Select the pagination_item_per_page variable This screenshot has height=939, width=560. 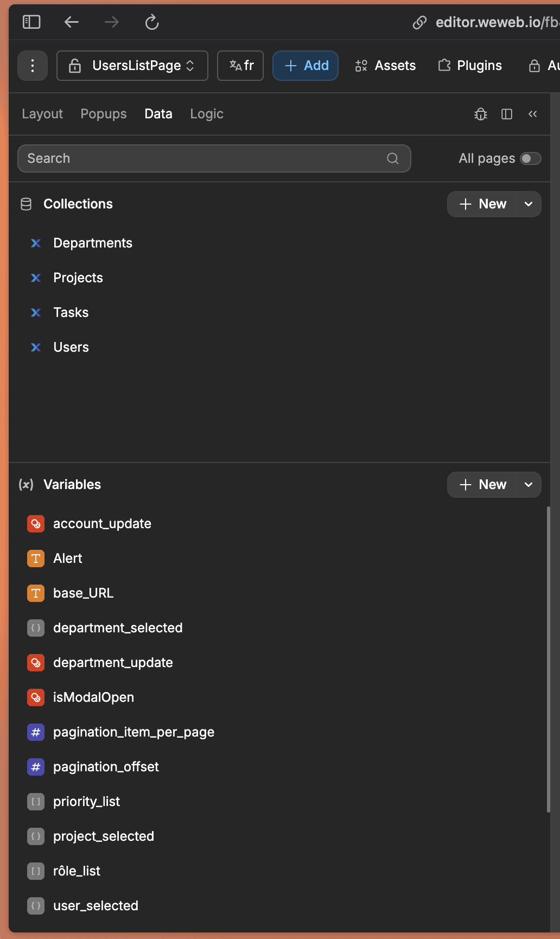133,732
